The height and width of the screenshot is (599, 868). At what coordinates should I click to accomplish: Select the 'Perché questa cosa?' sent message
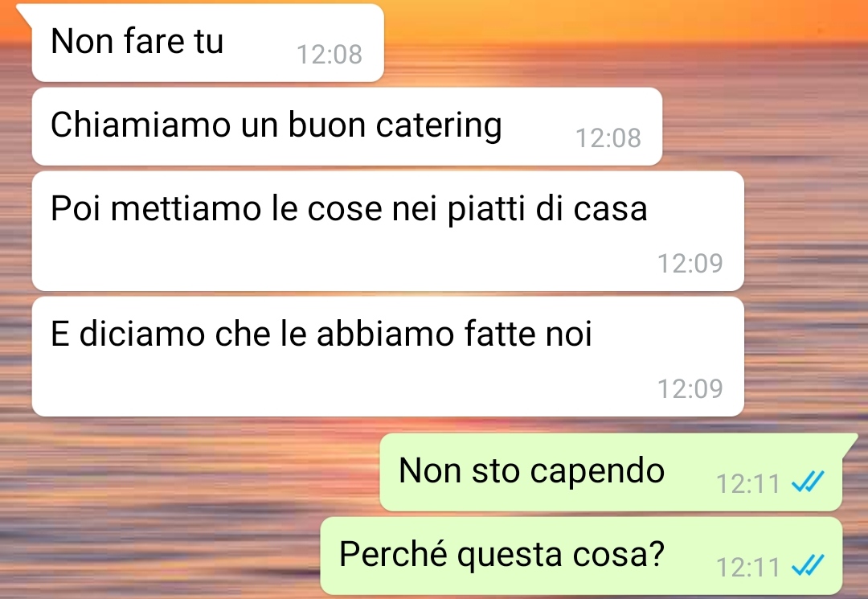581,556
